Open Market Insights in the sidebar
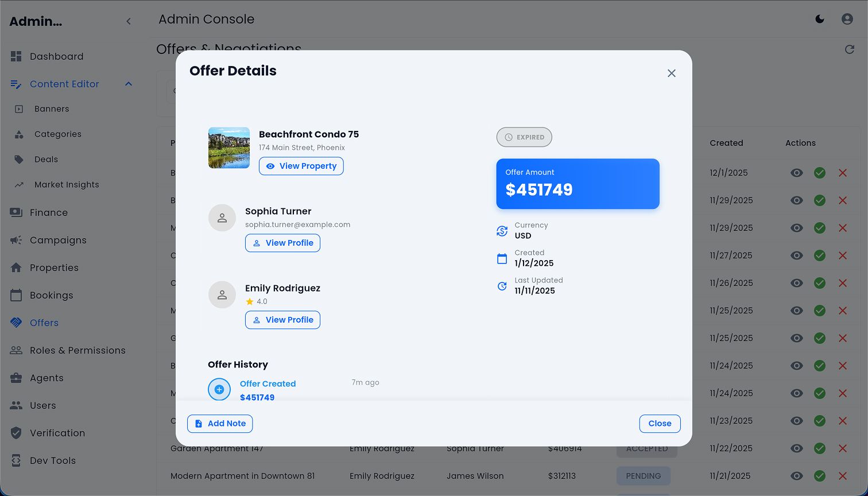The image size is (868, 496). tap(67, 185)
